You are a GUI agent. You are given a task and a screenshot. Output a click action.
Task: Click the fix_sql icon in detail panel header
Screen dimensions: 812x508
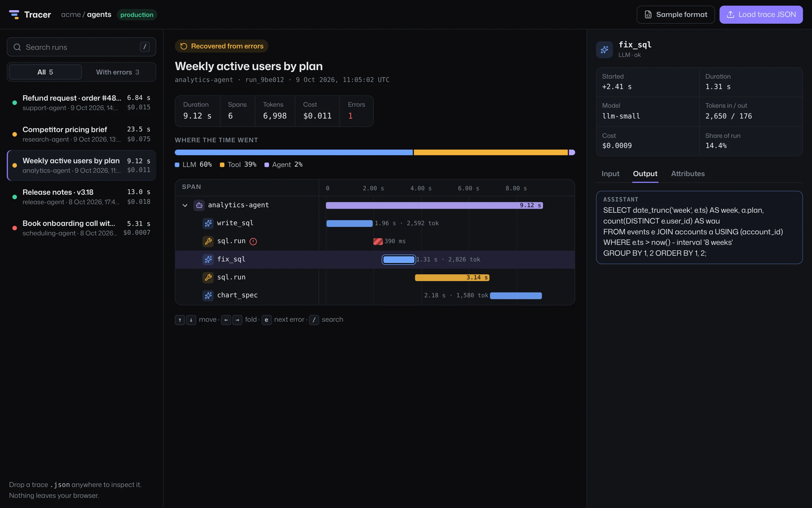click(x=604, y=50)
